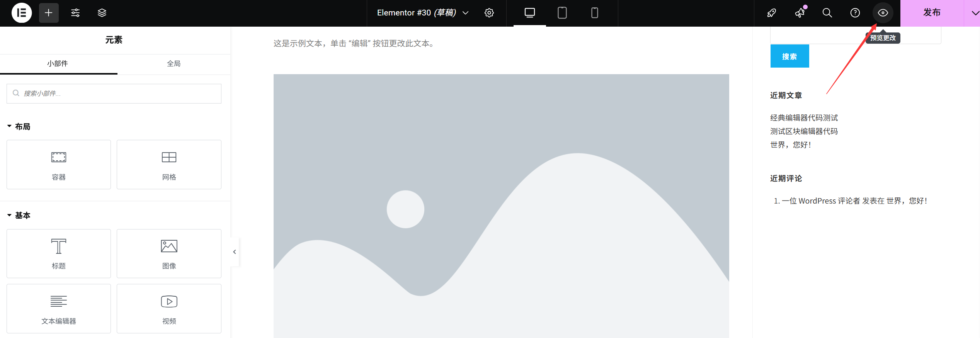The image size is (980, 338).
Task: Open the 世界，您好！ recent post link
Action: coord(791,145)
